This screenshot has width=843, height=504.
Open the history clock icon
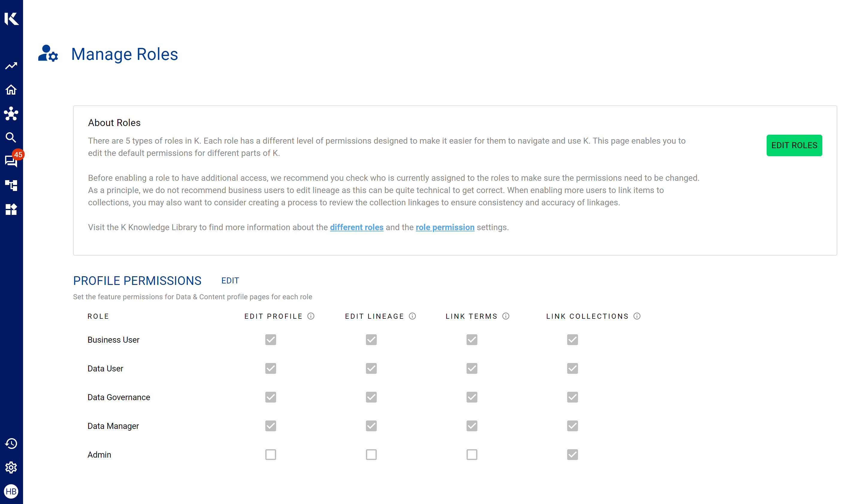coord(11,444)
